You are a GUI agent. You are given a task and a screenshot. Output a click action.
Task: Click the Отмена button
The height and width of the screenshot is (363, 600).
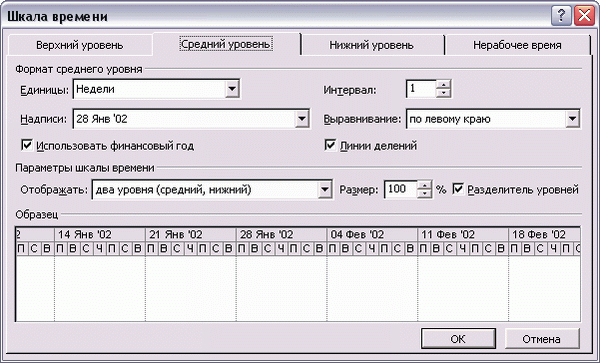541,339
